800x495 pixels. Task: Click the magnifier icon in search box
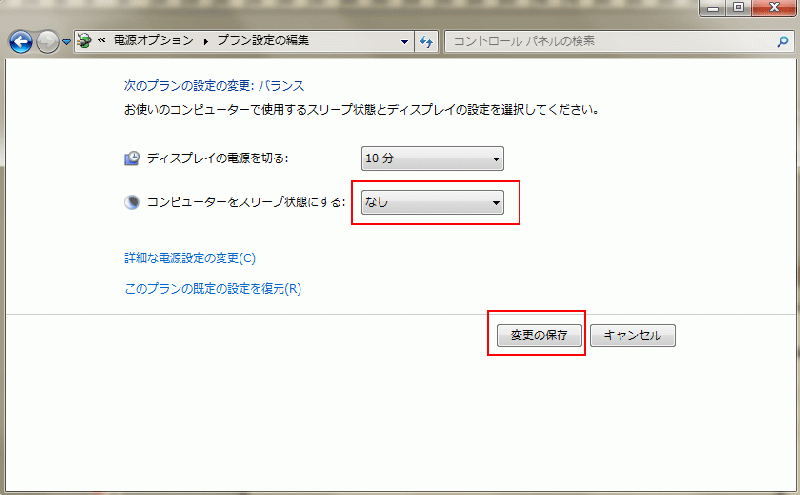pyautogui.click(x=783, y=42)
